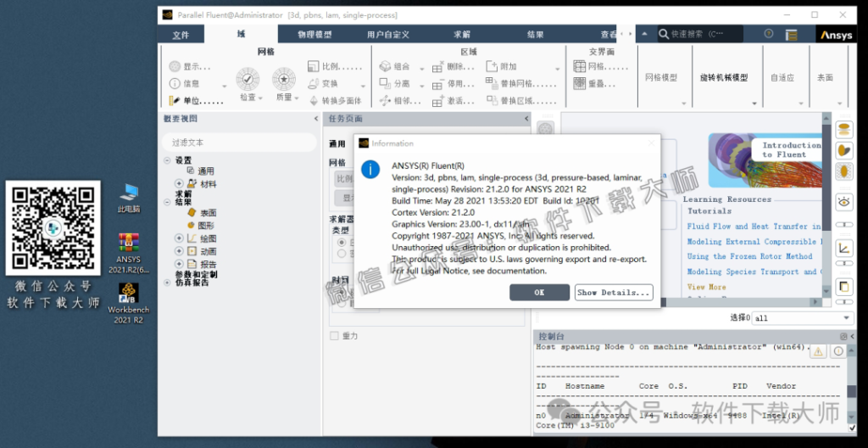This screenshot has width=868, height=448.
Task: Enable the 重力 gravity checkbox
Action: pyautogui.click(x=334, y=335)
